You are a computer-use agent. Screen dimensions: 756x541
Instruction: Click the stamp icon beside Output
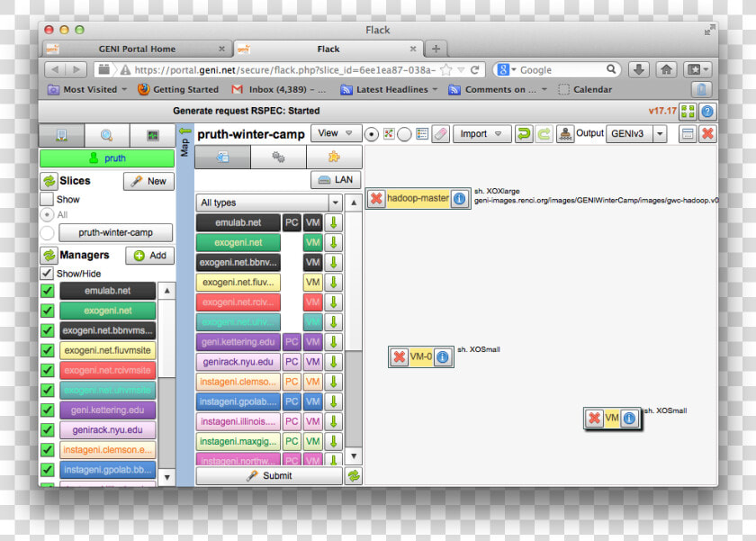(x=565, y=133)
